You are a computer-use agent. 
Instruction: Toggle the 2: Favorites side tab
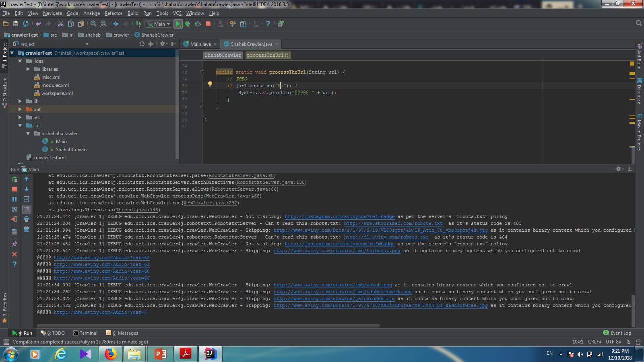click(5, 308)
